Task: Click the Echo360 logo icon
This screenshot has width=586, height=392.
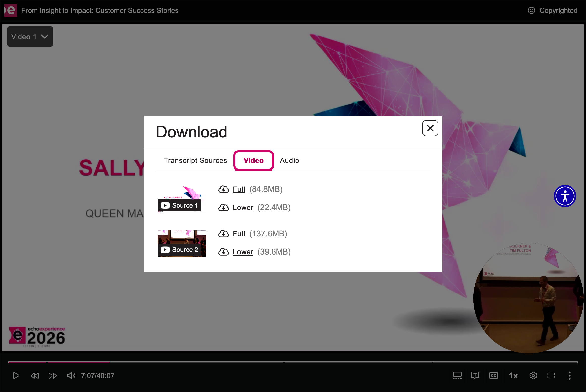Action: tap(11, 10)
